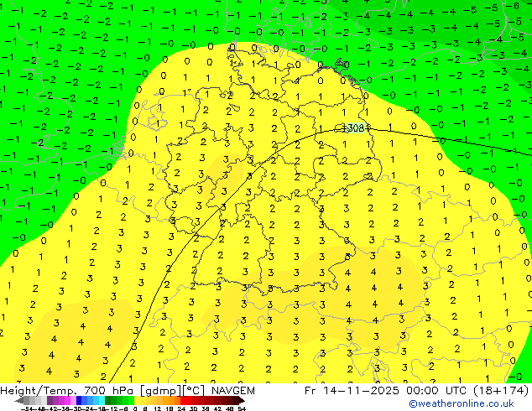
Task: Click the 'Height/Temp. 700 hPa' title text
Action: [67, 391]
